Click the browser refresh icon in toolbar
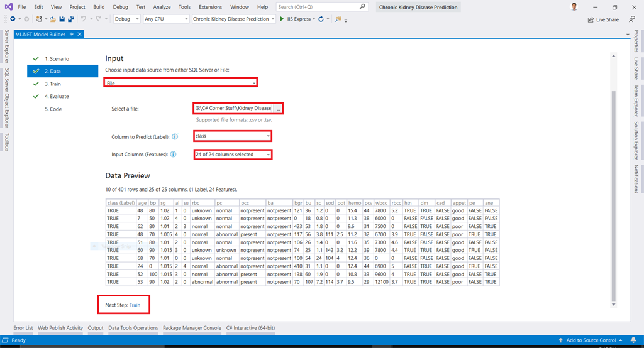The width and height of the screenshot is (644, 348). pyautogui.click(x=321, y=19)
